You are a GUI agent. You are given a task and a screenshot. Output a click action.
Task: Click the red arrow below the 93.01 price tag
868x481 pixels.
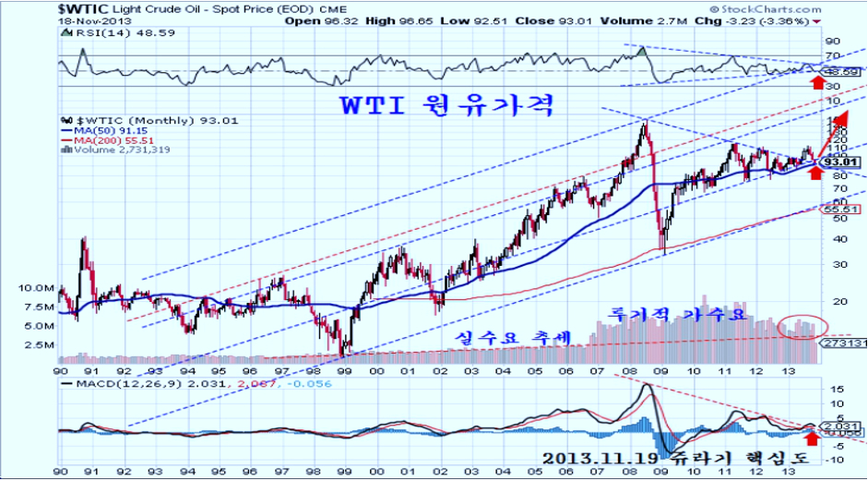[814, 174]
